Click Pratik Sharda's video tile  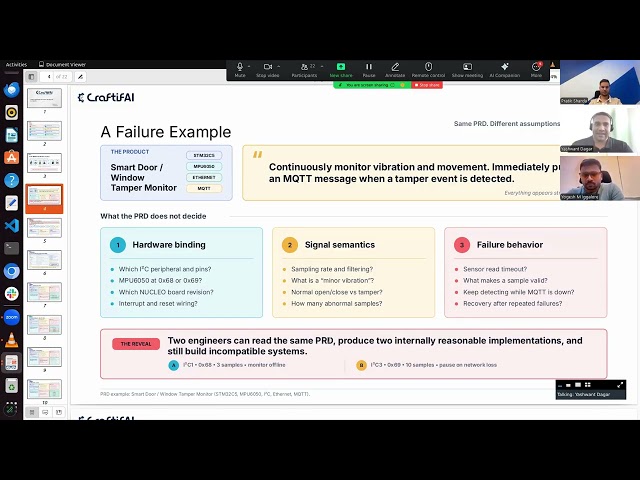click(600, 82)
